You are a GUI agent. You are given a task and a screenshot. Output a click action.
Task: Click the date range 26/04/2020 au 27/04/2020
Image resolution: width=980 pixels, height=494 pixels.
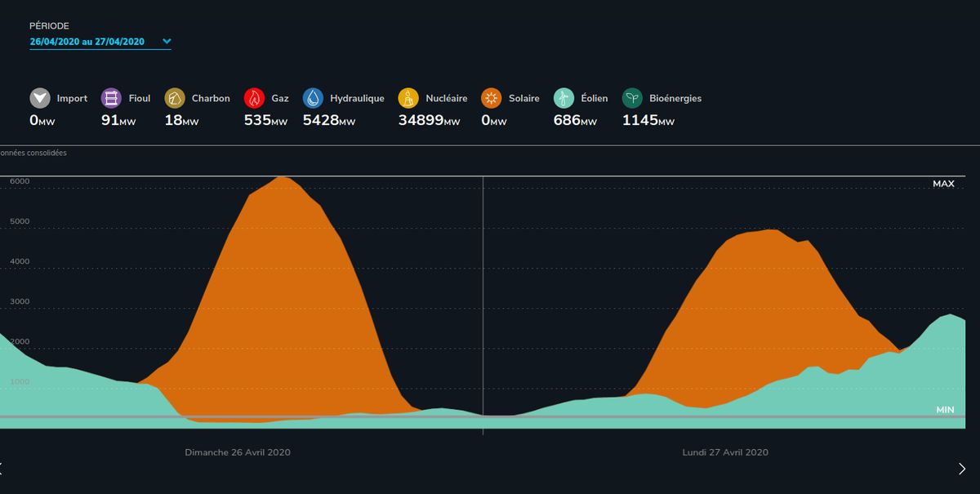(x=87, y=41)
